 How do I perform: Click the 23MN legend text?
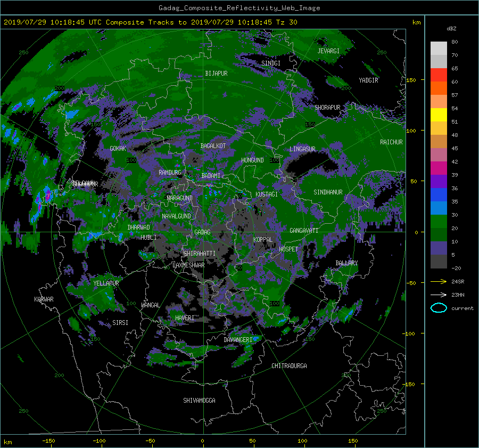[x=458, y=295]
